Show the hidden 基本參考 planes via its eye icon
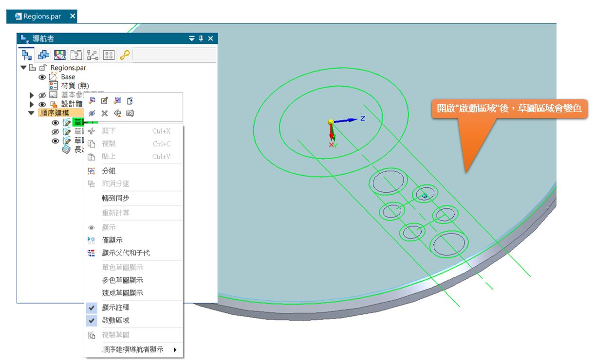Image resolution: width=594 pixels, height=364 pixels. point(42,95)
